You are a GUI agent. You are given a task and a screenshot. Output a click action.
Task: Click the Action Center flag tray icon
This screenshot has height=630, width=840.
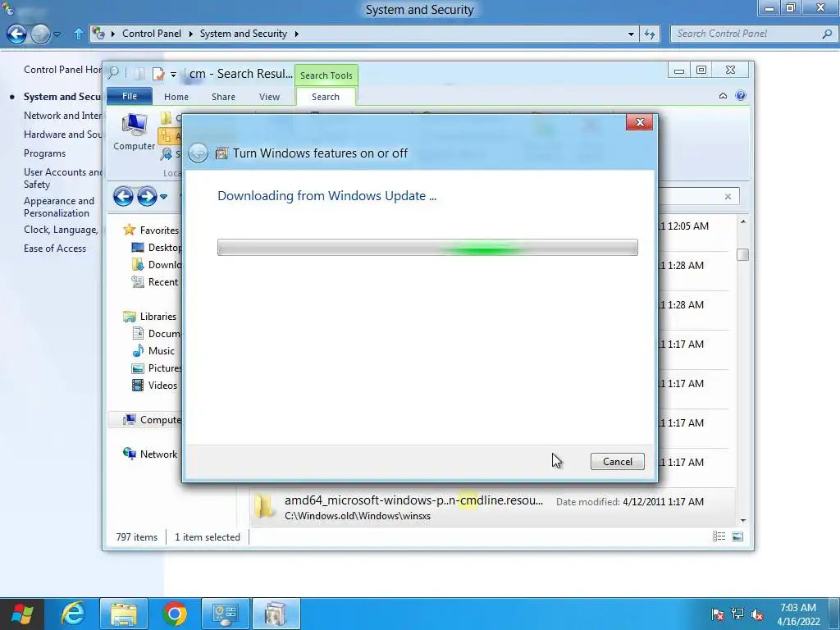tap(718, 614)
